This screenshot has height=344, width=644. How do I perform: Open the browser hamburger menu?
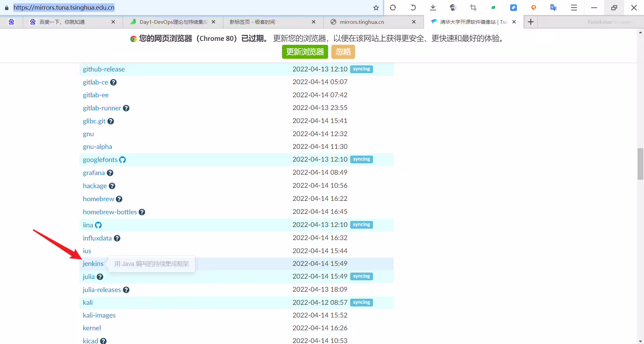point(574,7)
